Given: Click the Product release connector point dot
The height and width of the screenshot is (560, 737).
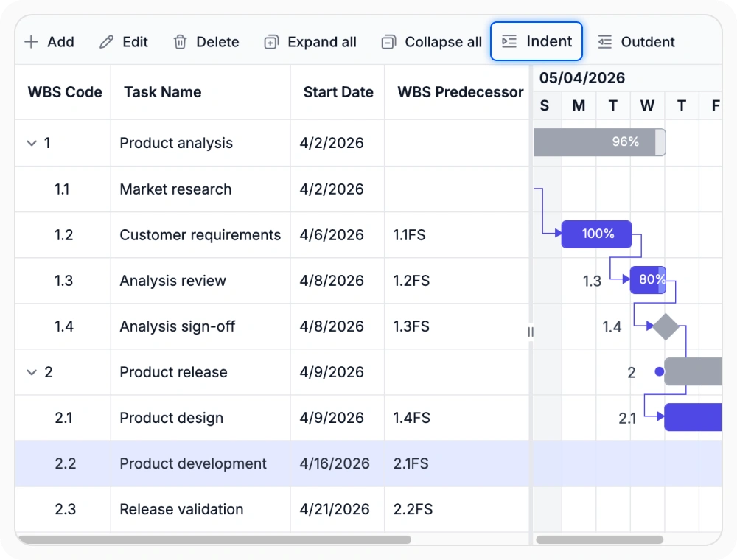Looking at the screenshot, I should tap(660, 371).
